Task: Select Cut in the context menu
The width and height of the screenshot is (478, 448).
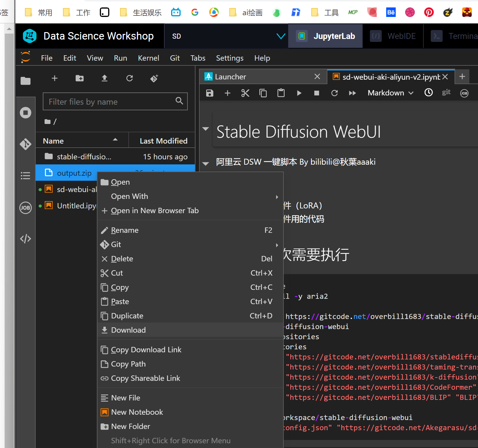Action: coord(190,273)
